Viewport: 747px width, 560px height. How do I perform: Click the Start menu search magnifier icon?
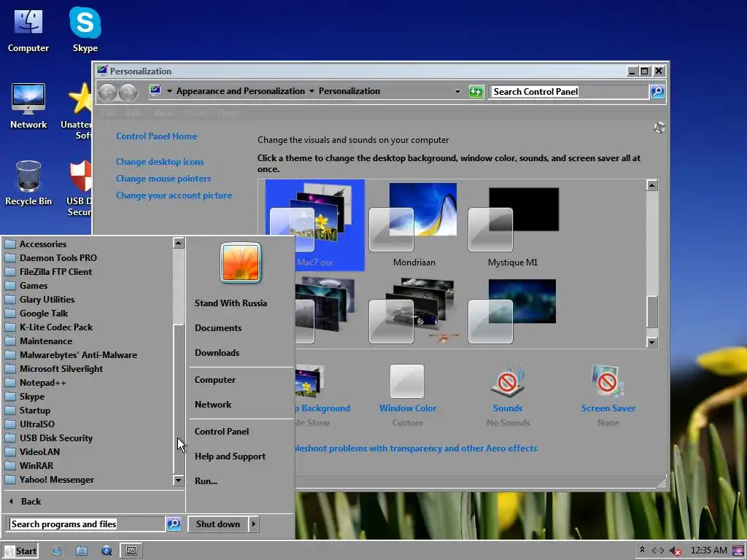tap(174, 524)
